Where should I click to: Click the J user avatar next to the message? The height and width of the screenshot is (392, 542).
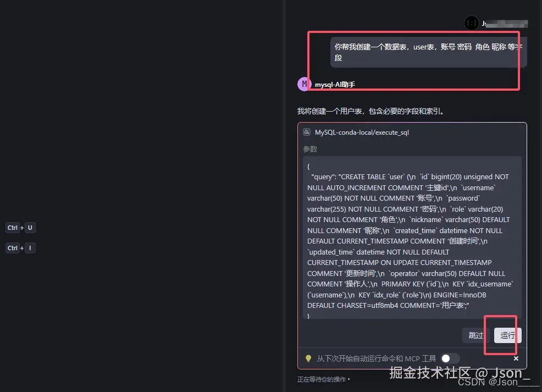(x=471, y=23)
